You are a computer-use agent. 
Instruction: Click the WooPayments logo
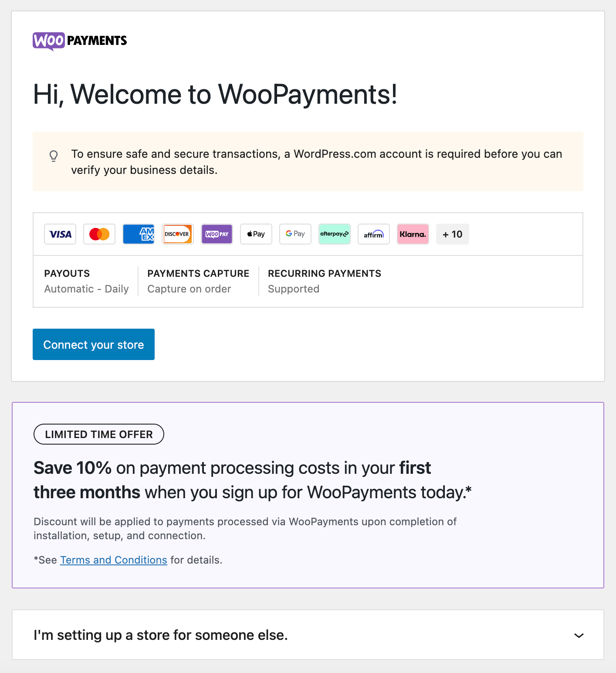coord(79,40)
